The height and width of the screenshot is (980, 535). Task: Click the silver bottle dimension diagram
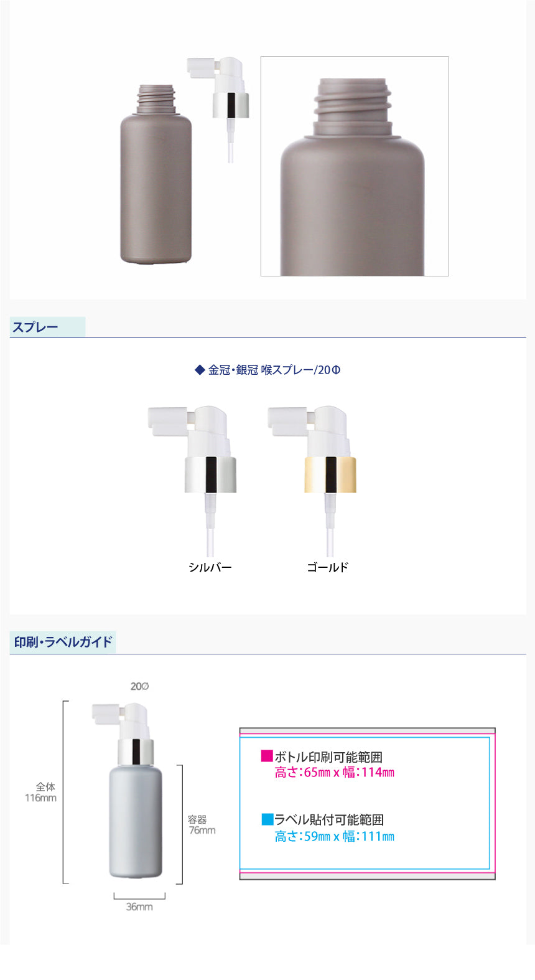click(128, 791)
